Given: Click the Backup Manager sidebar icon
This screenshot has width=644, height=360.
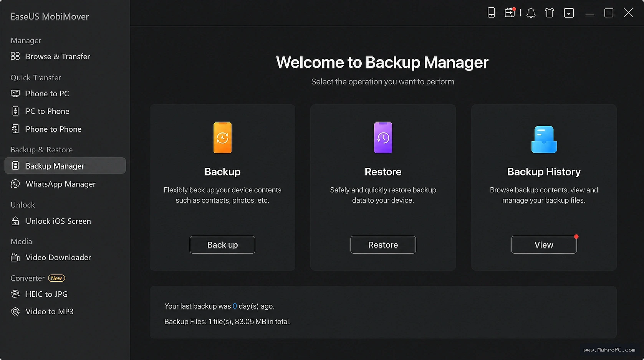Looking at the screenshot, I should 15,166.
